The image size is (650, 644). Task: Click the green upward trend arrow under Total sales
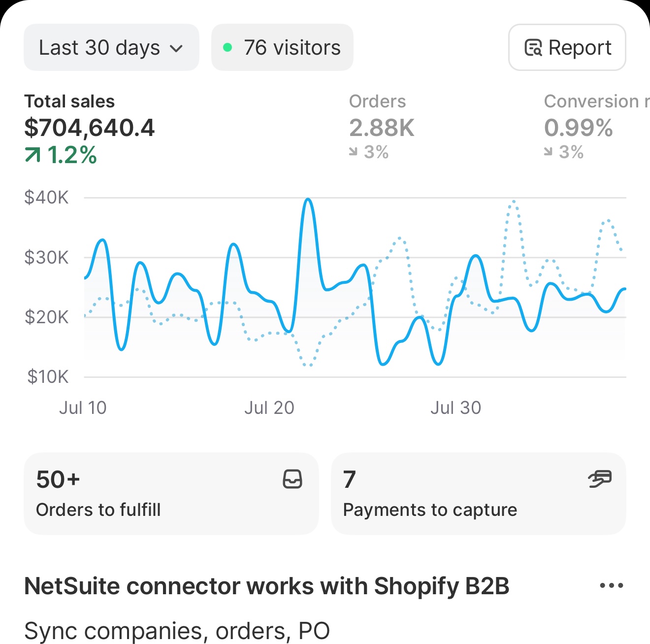[x=32, y=154]
